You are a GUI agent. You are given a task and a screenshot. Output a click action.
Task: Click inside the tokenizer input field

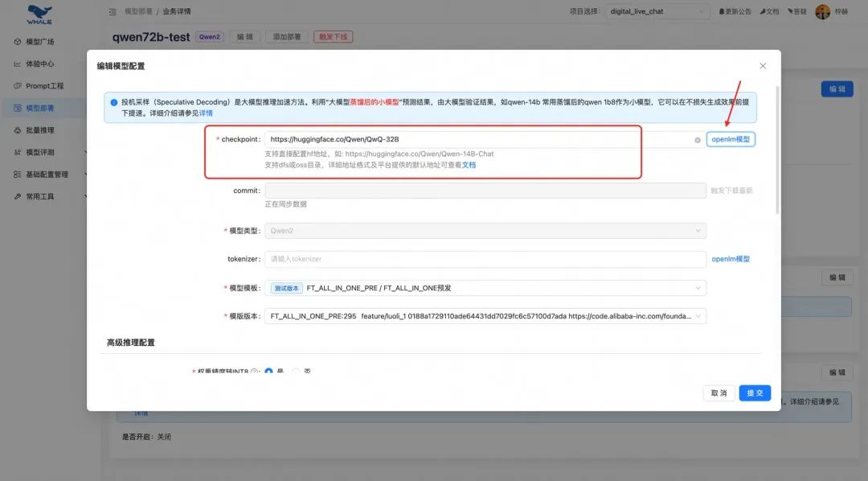[x=482, y=259]
